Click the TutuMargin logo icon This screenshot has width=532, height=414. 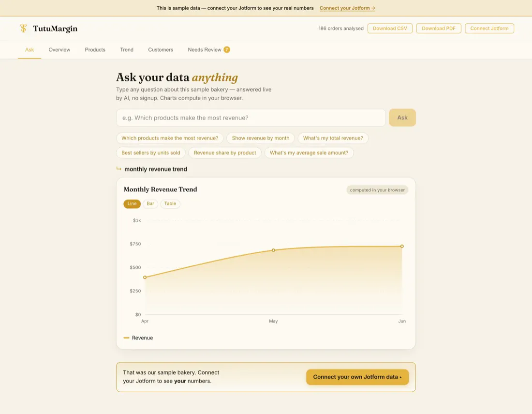click(23, 29)
